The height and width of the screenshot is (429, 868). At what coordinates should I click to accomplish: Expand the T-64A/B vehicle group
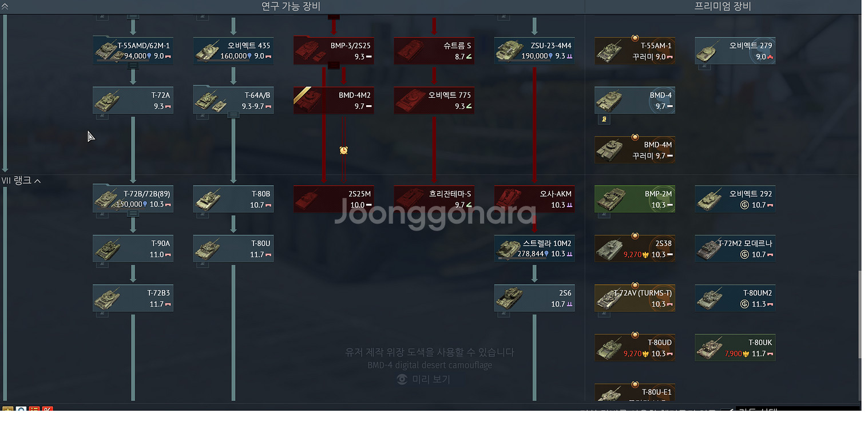(233, 115)
